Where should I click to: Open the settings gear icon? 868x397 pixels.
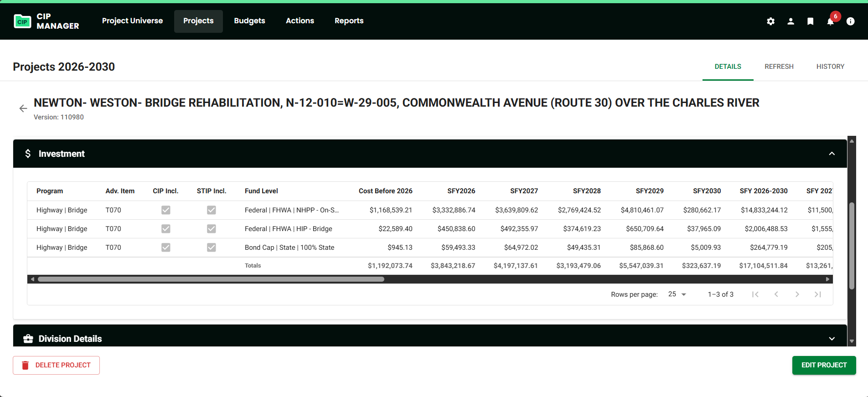(770, 21)
